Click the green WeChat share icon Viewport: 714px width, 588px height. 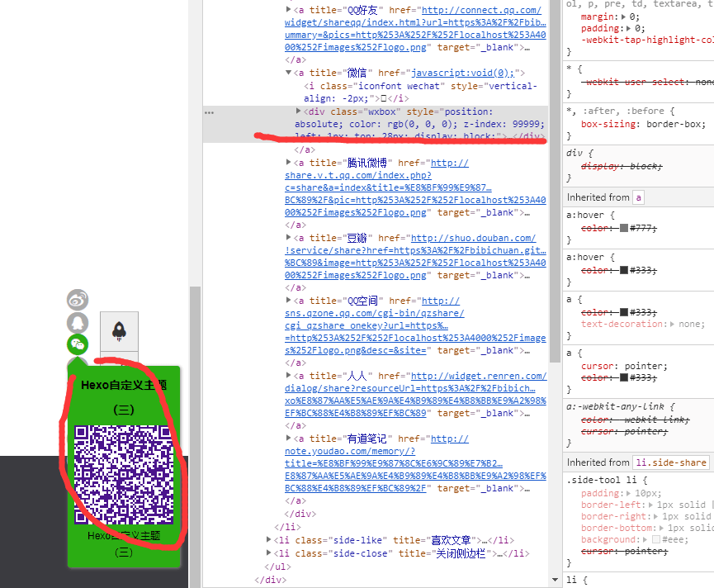coord(78,344)
